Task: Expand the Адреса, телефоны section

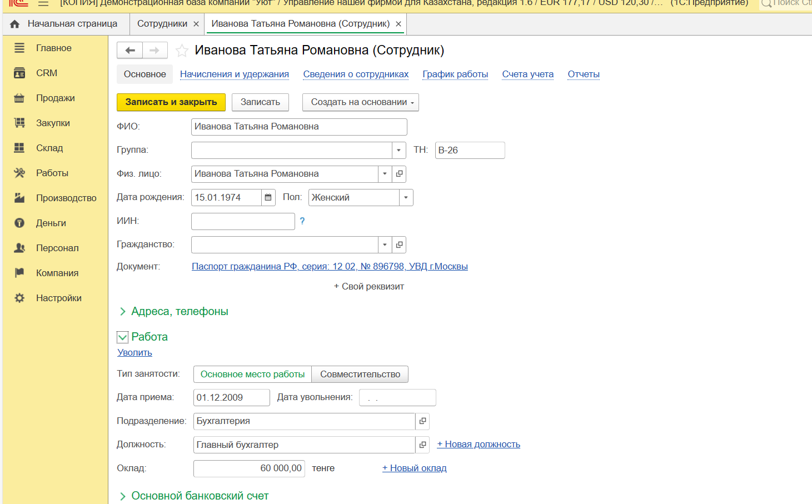Action: pos(123,312)
